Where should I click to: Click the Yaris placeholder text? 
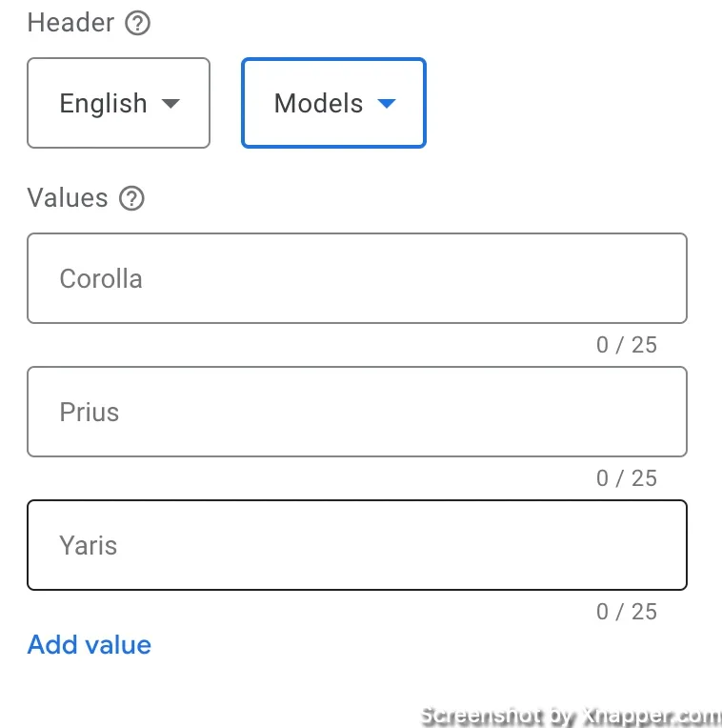tap(89, 545)
